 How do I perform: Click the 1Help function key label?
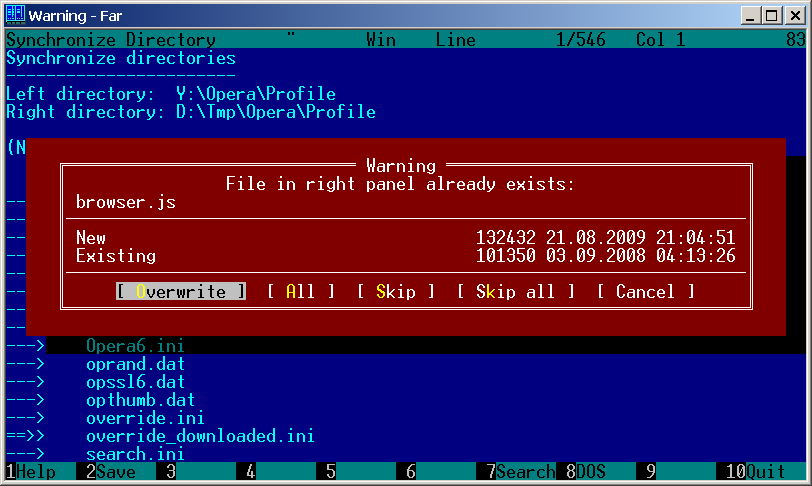[x=31, y=471]
